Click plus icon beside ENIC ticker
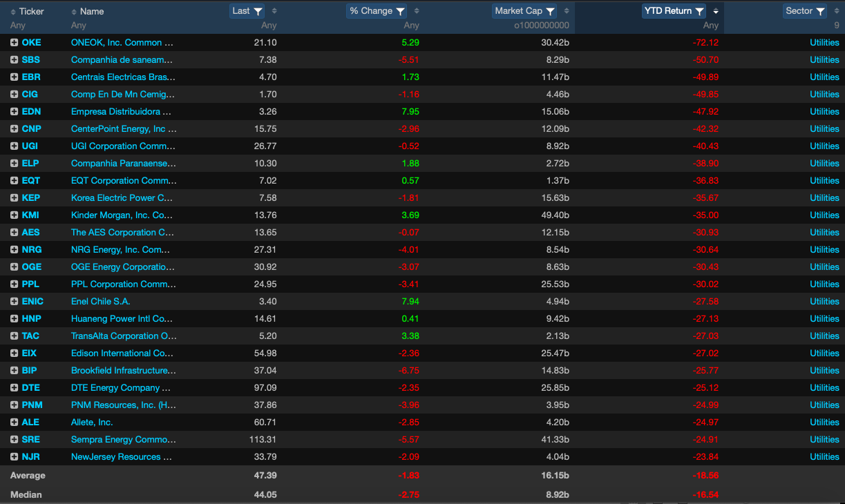Image resolution: width=845 pixels, height=504 pixels. coord(14,302)
